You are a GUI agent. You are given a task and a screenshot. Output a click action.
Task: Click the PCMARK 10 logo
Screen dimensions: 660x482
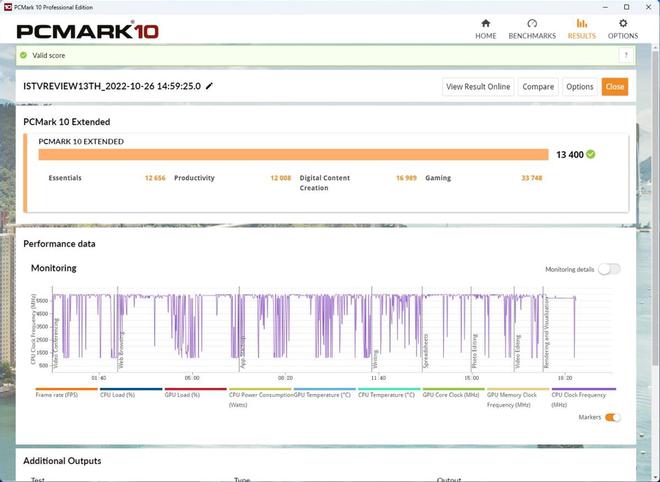point(88,31)
